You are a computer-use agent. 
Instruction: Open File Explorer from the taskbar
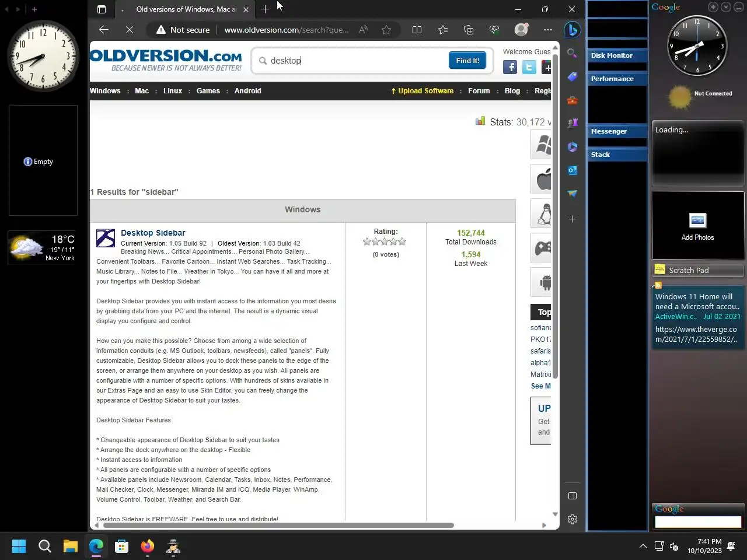(70, 546)
